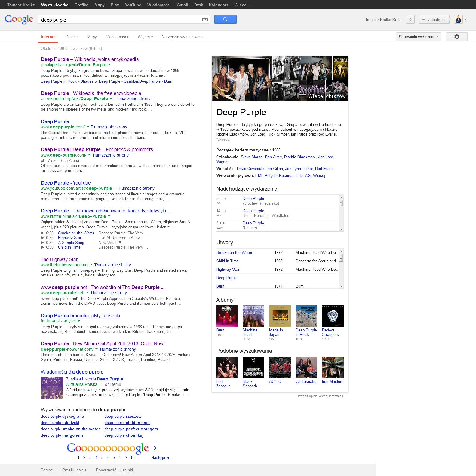Viewport: 476px width, 476px height.
Task: Open the Polish Wikipedia Deep Purple result
Action: (x=90, y=59)
